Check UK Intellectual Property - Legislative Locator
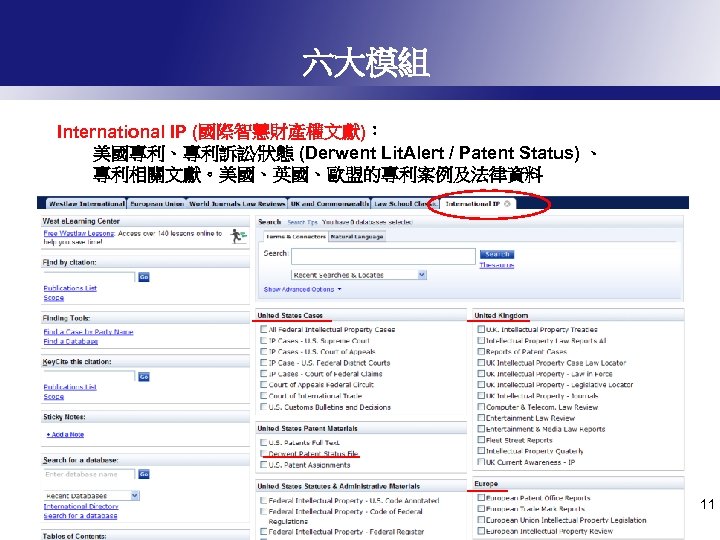Image resolution: width=720 pixels, height=540 pixels. [x=481, y=384]
